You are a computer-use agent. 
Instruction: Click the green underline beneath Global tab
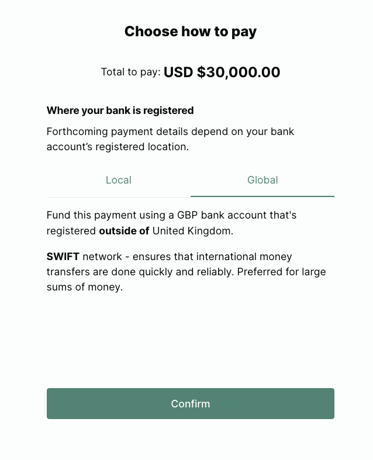click(x=262, y=196)
